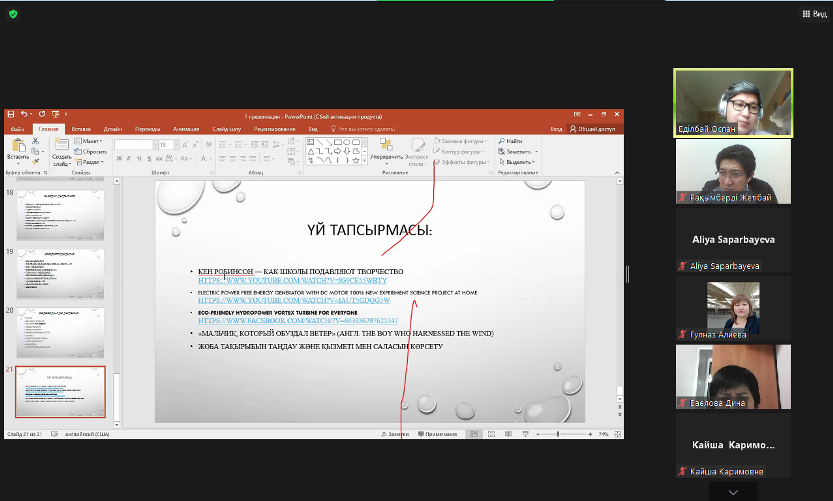Toggle the Comments (Примечания) pane

pyautogui.click(x=439, y=434)
